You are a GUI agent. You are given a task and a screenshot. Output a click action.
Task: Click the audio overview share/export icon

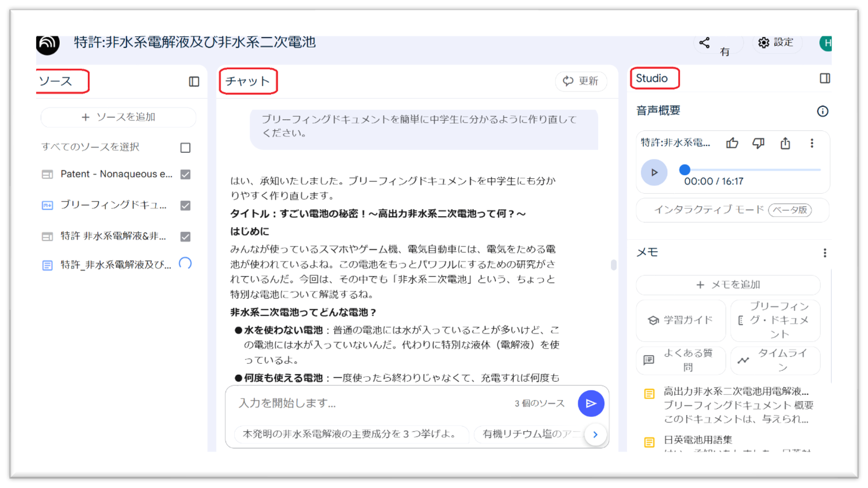point(785,143)
